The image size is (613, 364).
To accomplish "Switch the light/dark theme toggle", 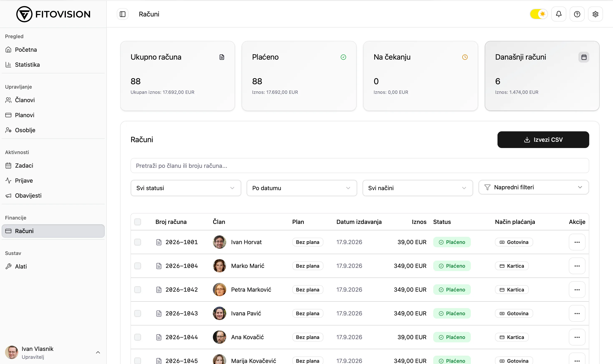I will (x=539, y=14).
